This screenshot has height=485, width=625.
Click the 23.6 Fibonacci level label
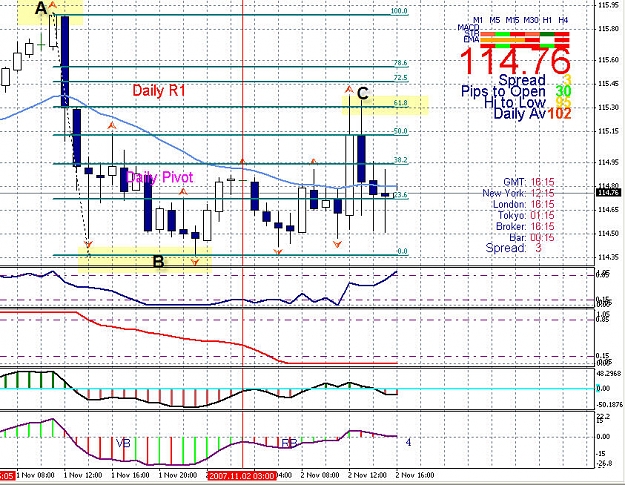[x=400, y=195]
